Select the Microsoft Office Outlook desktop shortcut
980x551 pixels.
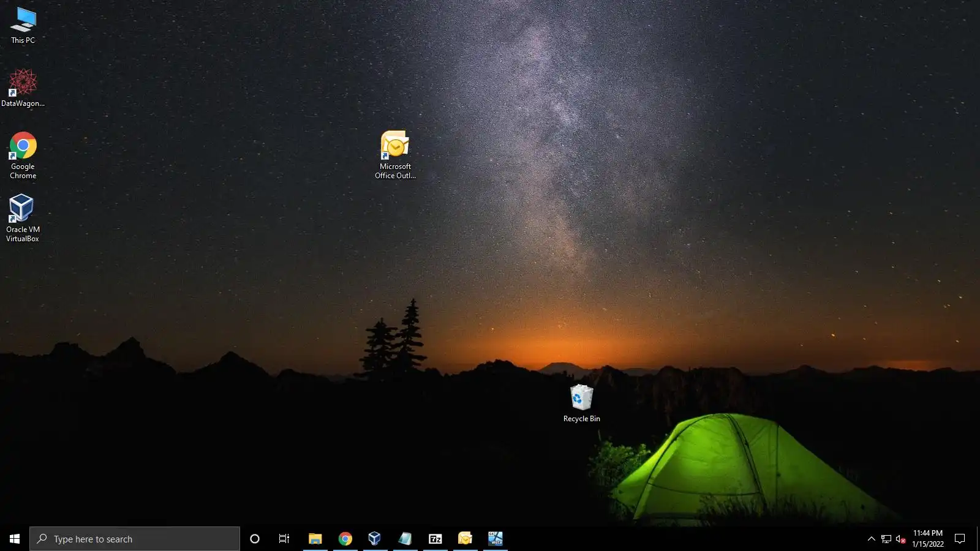click(395, 155)
